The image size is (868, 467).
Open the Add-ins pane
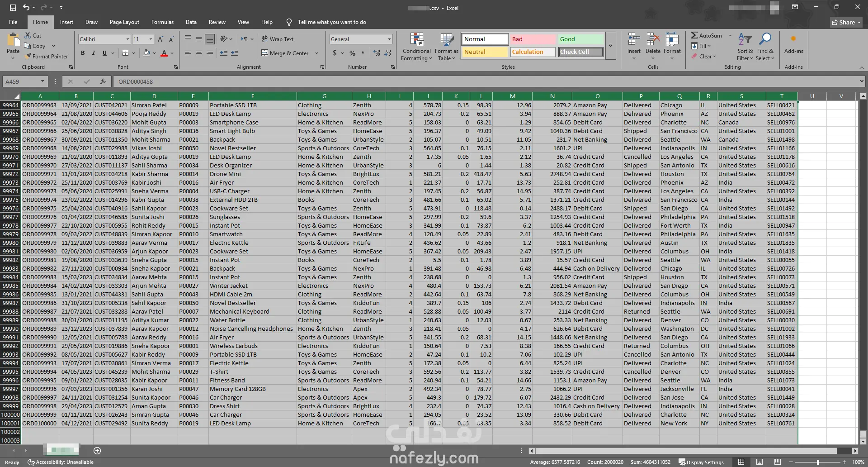coord(793,44)
